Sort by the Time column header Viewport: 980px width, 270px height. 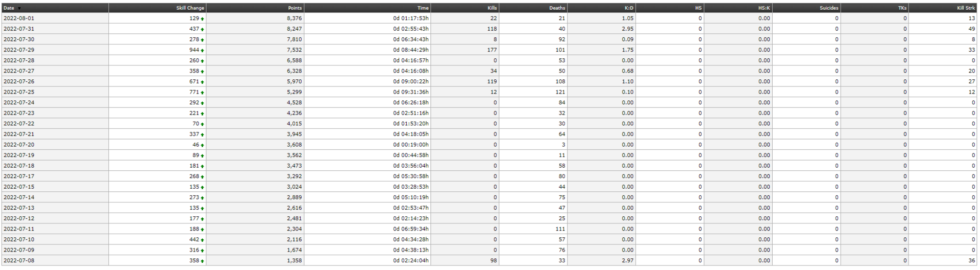[423, 8]
